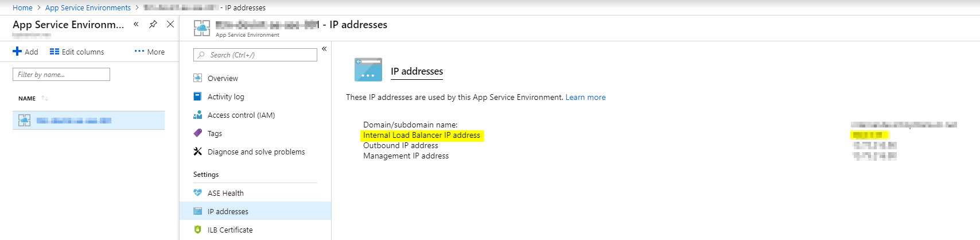Focus the Filter by name field
The width and height of the screenshot is (980, 240).
click(61, 74)
